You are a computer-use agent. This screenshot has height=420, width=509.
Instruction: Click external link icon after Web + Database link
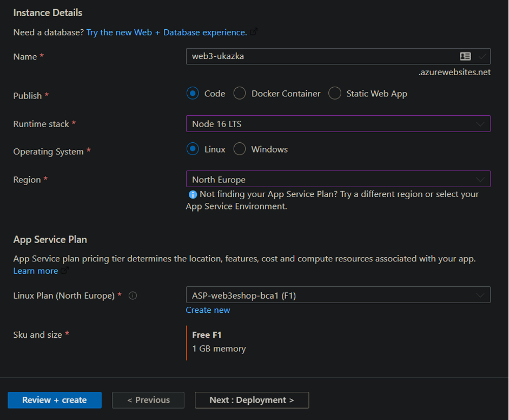(254, 32)
